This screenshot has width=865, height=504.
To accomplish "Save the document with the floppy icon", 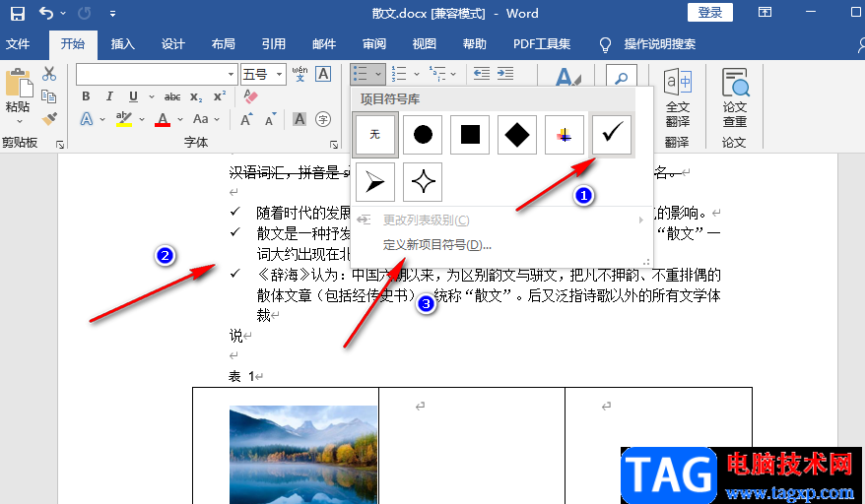I will pyautogui.click(x=18, y=13).
